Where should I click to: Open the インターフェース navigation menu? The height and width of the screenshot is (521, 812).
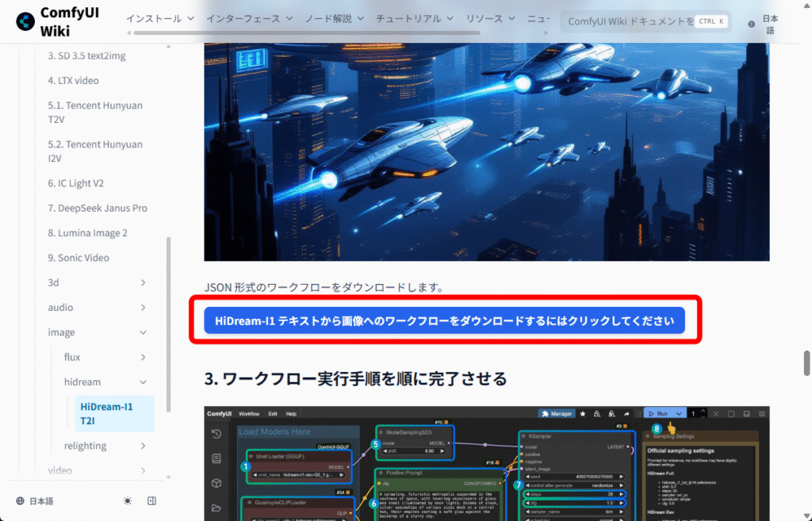click(x=250, y=18)
